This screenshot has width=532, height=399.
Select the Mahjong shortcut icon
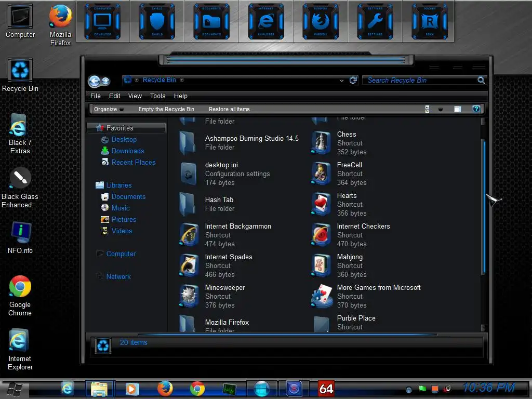321,265
